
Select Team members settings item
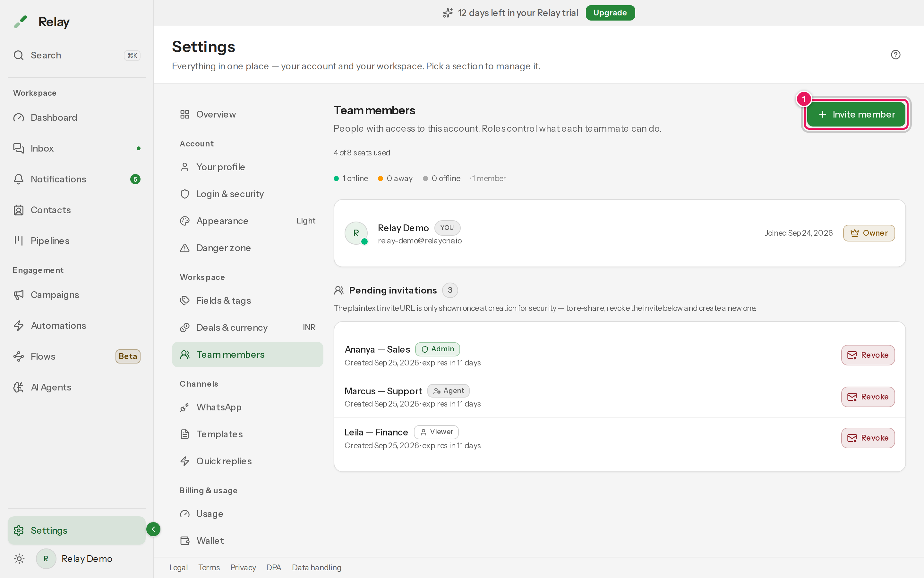[x=247, y=355]
